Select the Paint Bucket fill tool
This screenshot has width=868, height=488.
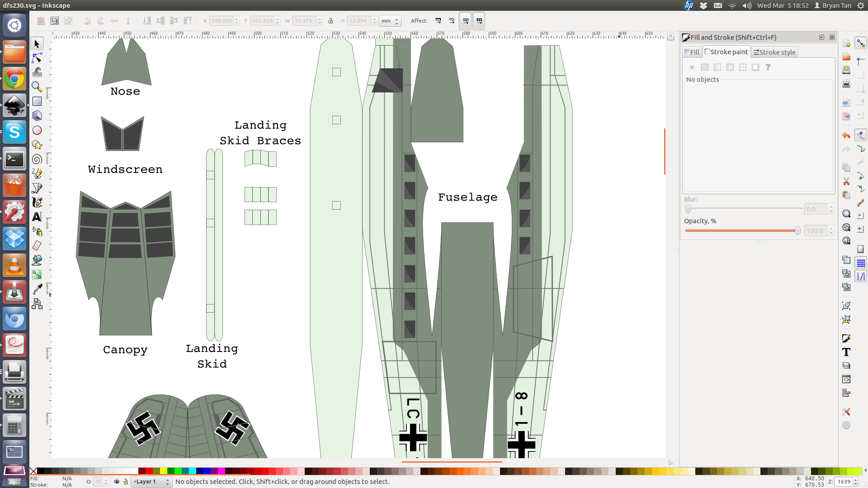coord(37,260)
